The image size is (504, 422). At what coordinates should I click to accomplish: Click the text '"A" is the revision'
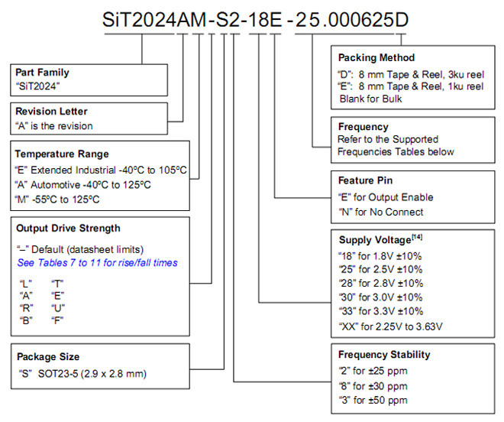(54, 126)
